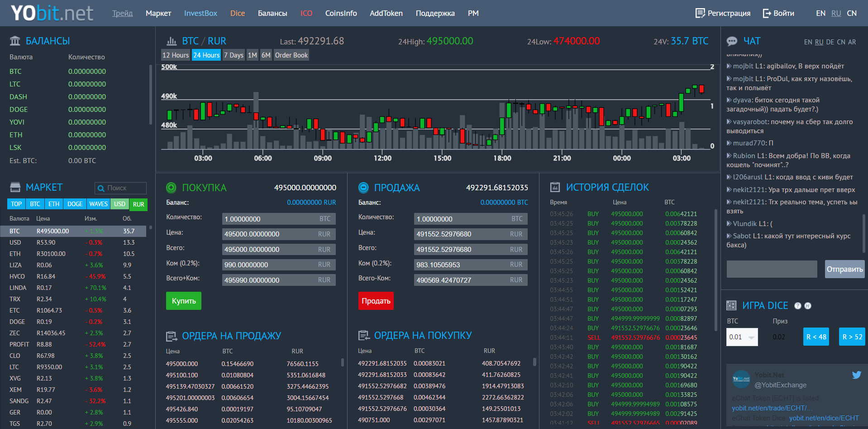Switch site language to CN in header
This screenshot has height=429, width=868.
(x=852, y=13)
